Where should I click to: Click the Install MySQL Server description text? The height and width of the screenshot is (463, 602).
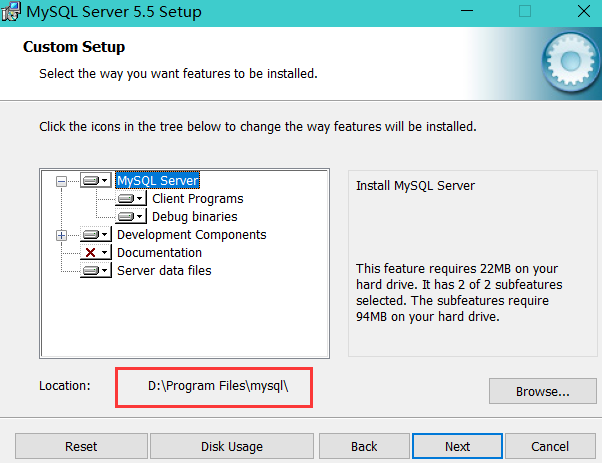pyautogui.click(x=415, y=186)
